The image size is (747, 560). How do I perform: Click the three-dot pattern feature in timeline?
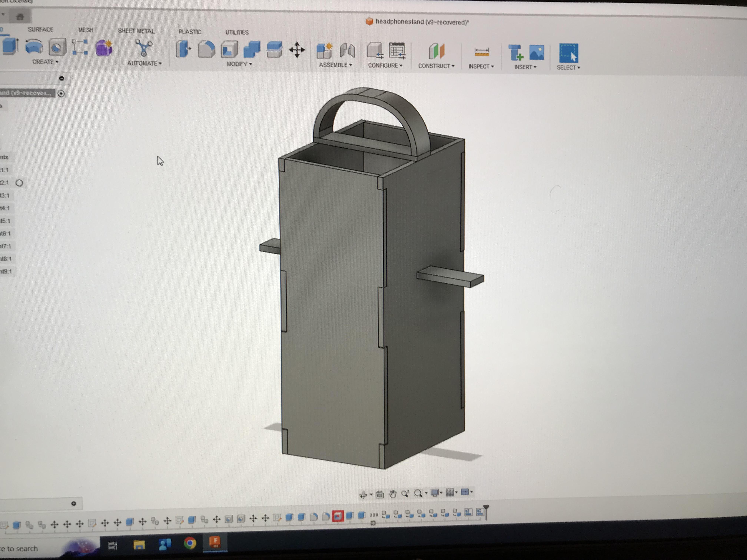[x=373, y=515]
